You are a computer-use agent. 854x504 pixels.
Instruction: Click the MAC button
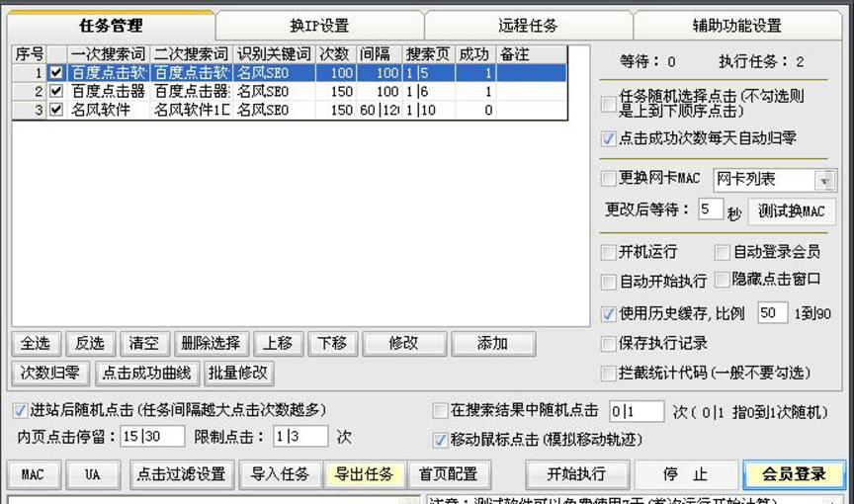coord(34,474)
